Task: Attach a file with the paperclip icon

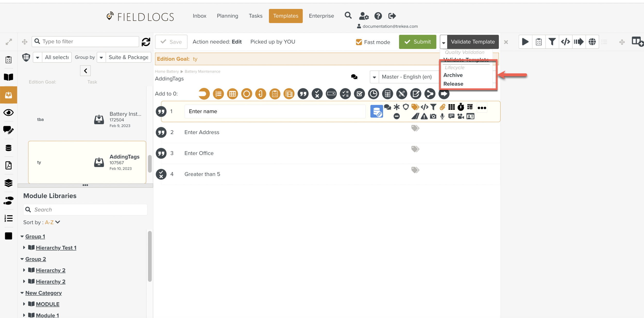Action: (x=443, y=107)
